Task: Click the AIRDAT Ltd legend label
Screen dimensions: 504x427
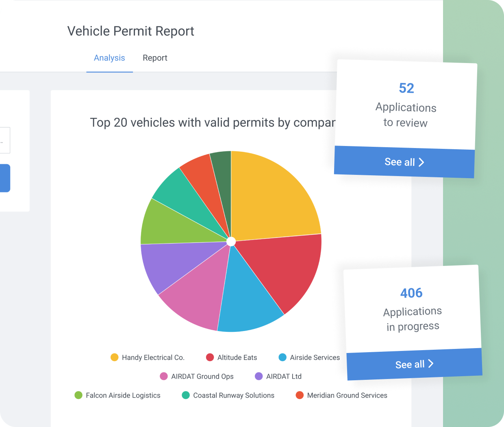Action: (284, 377)
